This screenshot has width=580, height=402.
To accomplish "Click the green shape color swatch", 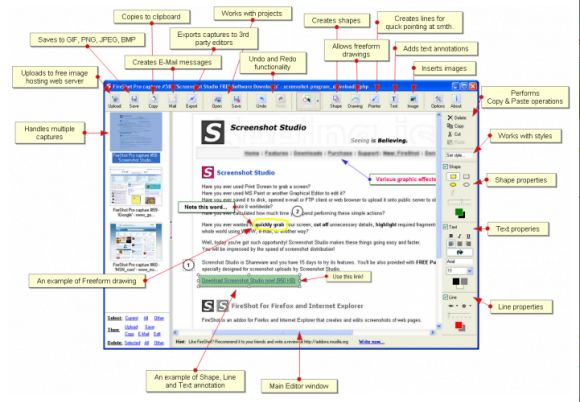I will [x=459, y=213].
